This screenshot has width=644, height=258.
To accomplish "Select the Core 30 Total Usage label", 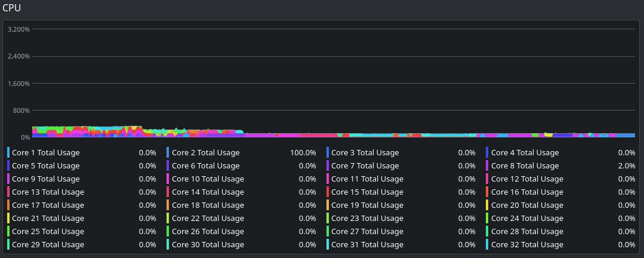I will click(208, 244).
